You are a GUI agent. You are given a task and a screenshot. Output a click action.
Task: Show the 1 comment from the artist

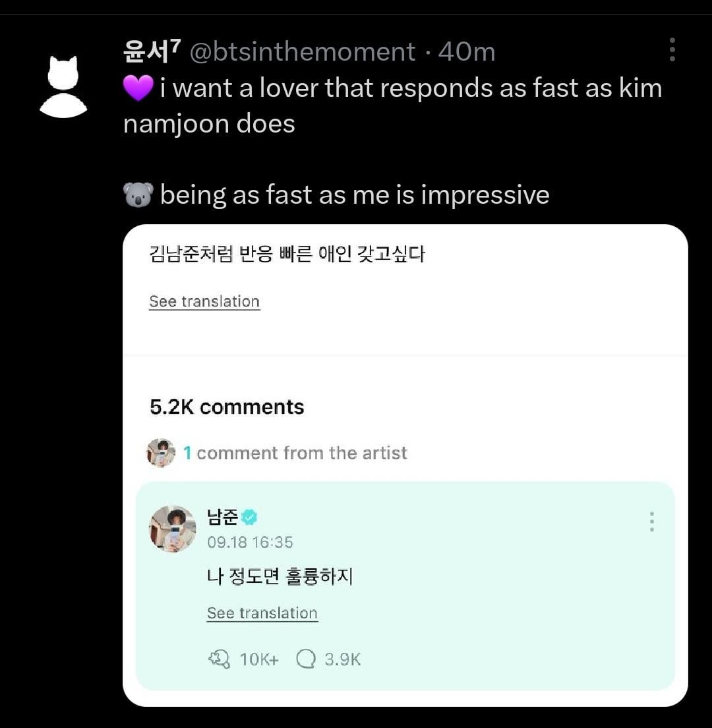pos(295,453)
